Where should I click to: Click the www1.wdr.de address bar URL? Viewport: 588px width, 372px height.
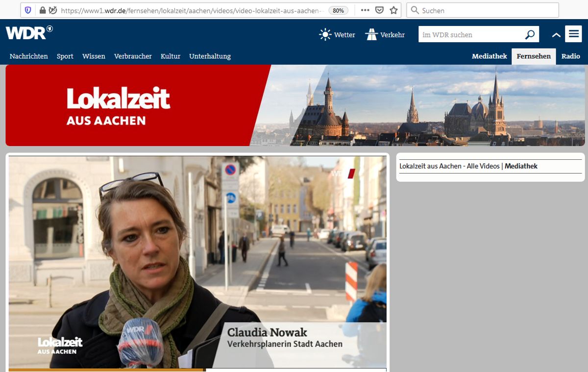pyautogui.click(x=192, y=10)
